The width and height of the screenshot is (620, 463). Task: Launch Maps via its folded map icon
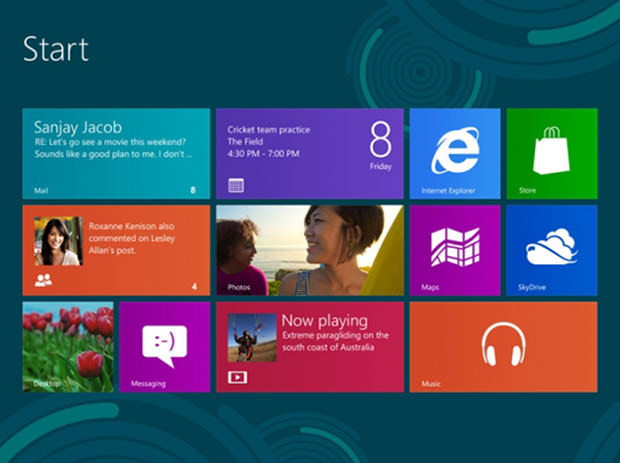click(x=455, y=247)
